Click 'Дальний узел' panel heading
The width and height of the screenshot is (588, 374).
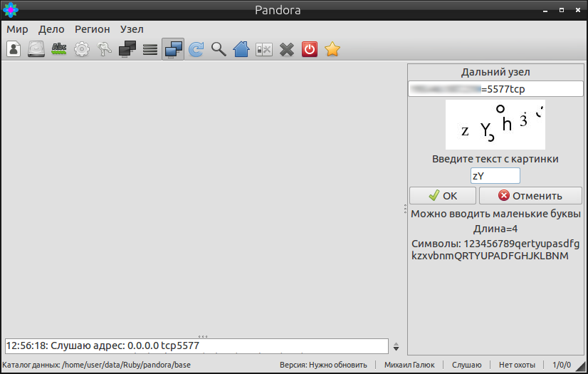point(495,72)
